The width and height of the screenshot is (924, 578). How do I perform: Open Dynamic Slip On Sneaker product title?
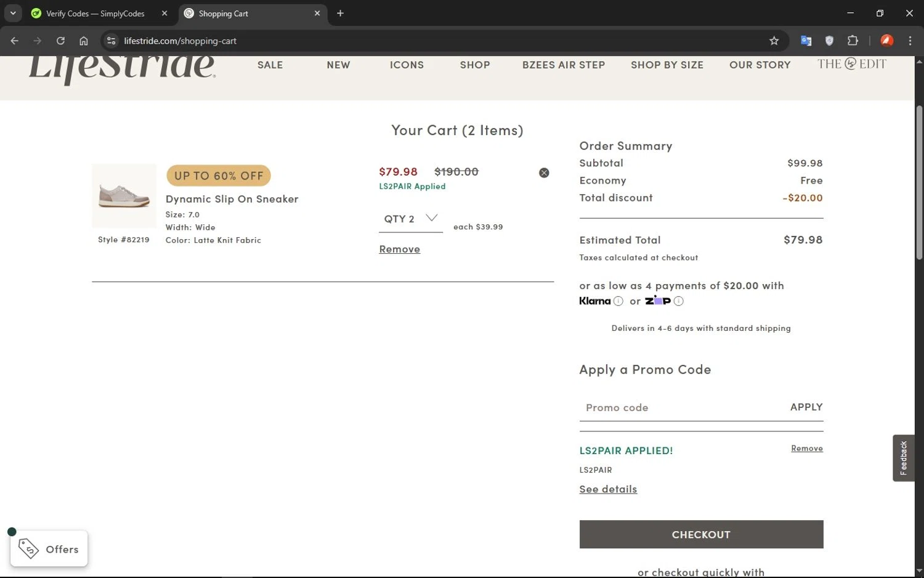click(x=232, y=199)
